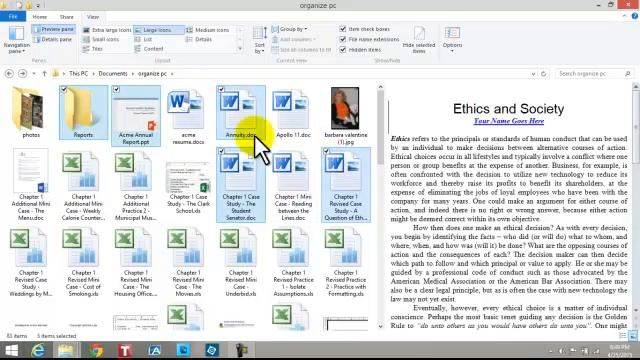Open the Group by dropdown

(289, 29)
